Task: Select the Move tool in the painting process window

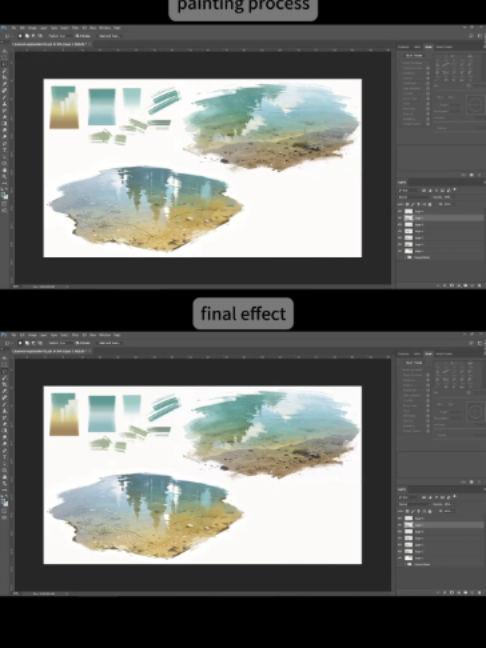Action: coord(5,51)
